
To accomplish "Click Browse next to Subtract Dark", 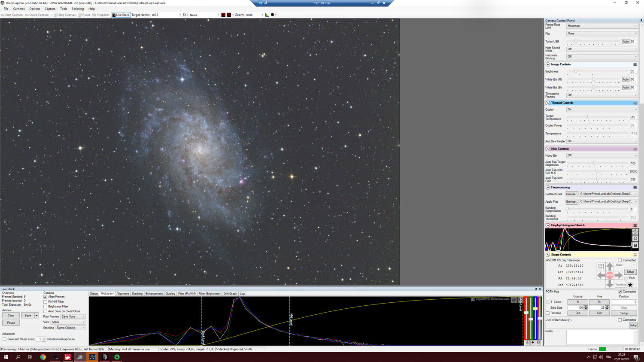I will [571, 194].
